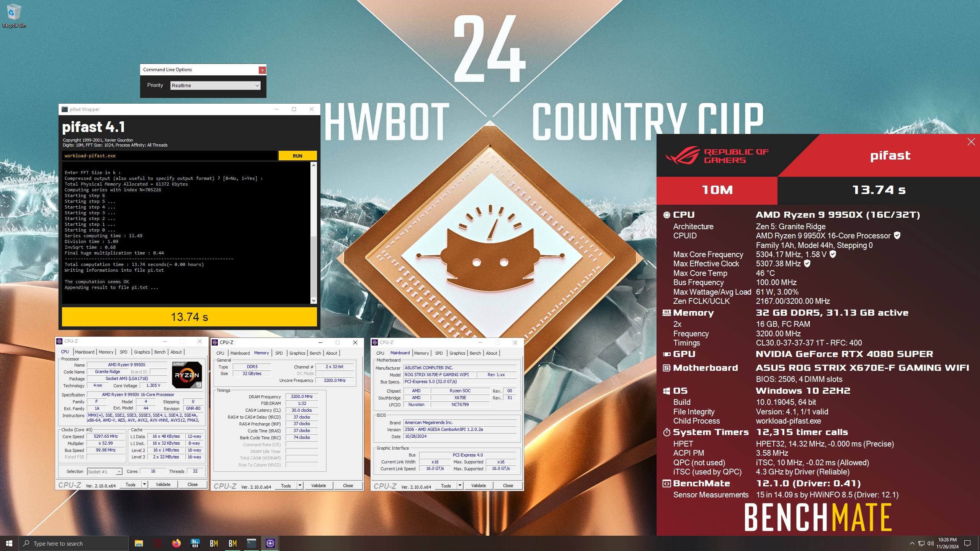Open About tab in CPU-Z Mainboard window
The width and height of the screenshot is (980, 551).
click(x=492, y=353)
